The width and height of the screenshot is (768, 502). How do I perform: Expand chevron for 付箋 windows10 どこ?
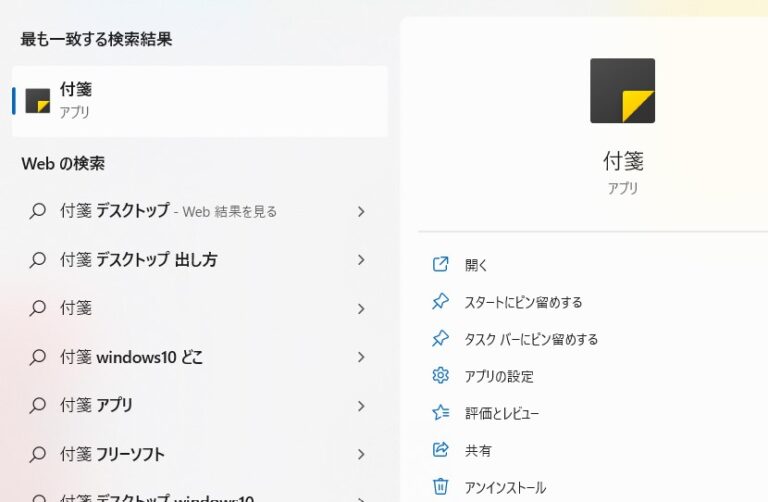[361, 357]
